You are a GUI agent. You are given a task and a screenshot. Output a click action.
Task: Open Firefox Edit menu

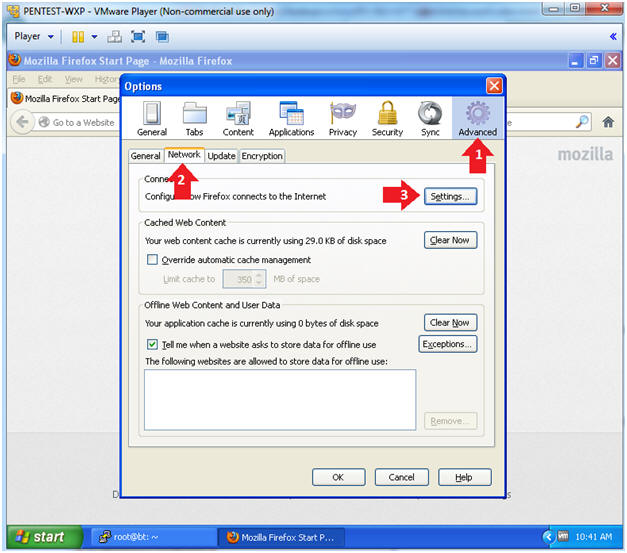pyautogui.click(x=45, y=79)
